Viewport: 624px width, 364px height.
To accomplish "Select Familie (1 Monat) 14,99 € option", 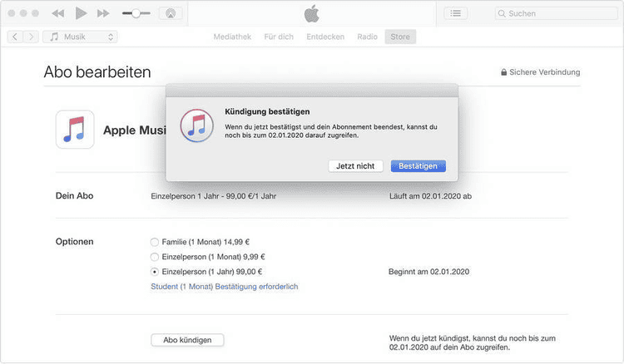I will pos(201,242).
